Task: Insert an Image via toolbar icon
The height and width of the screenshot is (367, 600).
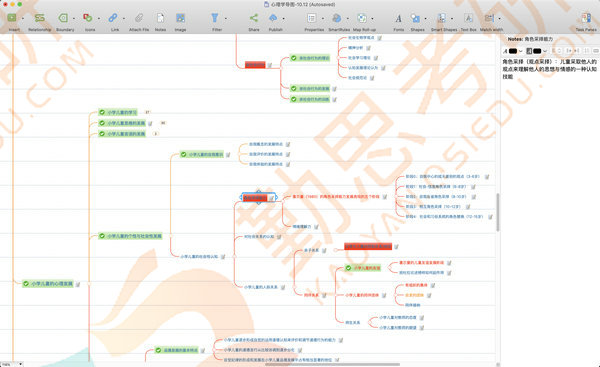Action: point(180,18)
